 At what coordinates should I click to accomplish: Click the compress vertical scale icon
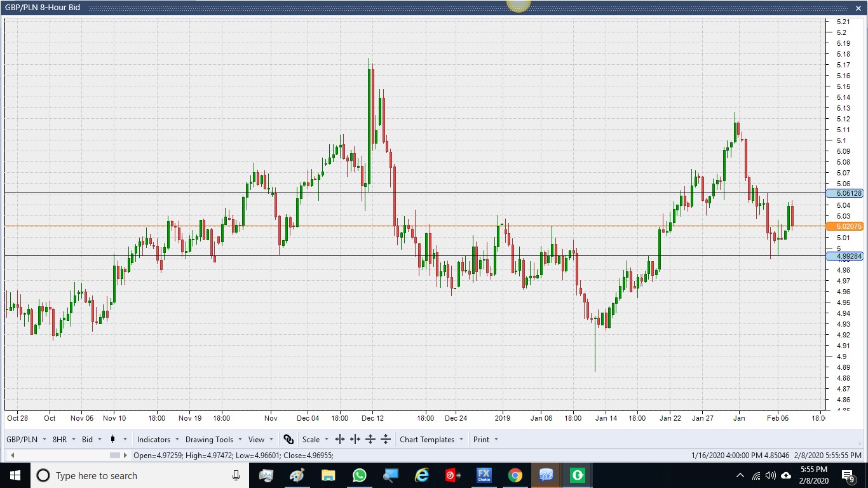pyautogui.click(x=386, y=439)
